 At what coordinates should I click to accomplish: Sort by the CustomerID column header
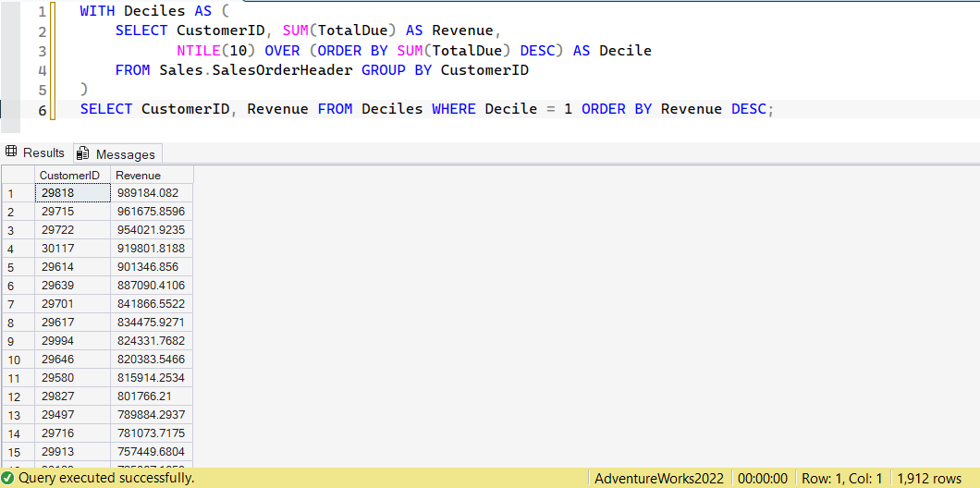(72, 175)
